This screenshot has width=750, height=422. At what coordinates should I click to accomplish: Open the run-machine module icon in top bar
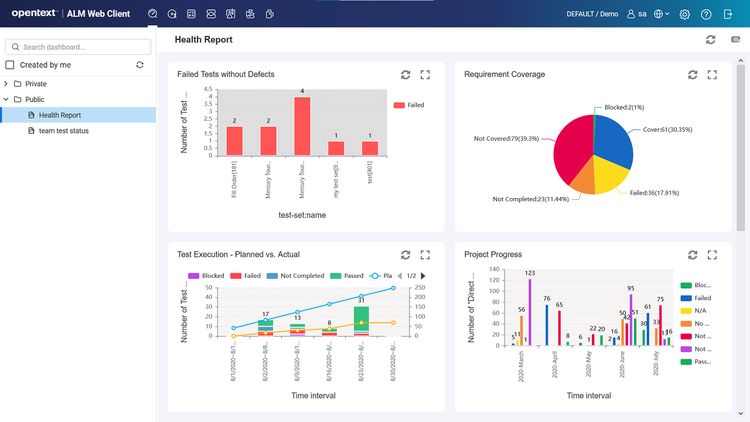[x=250, y=14]
